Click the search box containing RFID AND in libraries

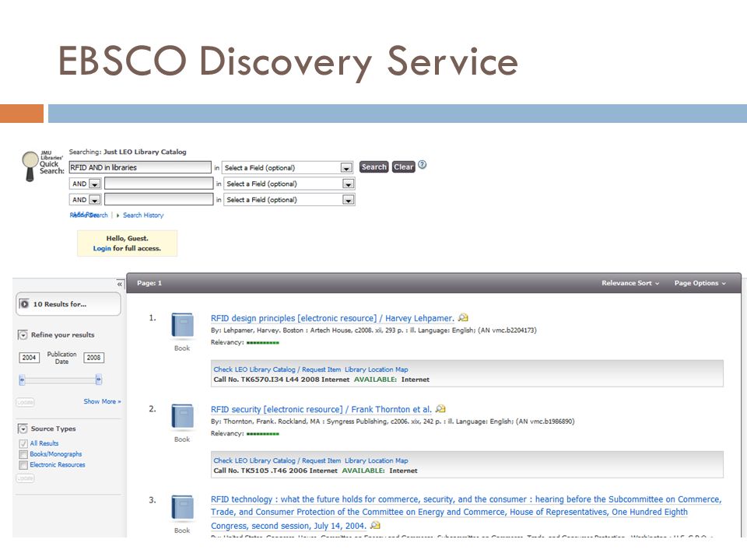pyautogui.click(x=140, y=168)
